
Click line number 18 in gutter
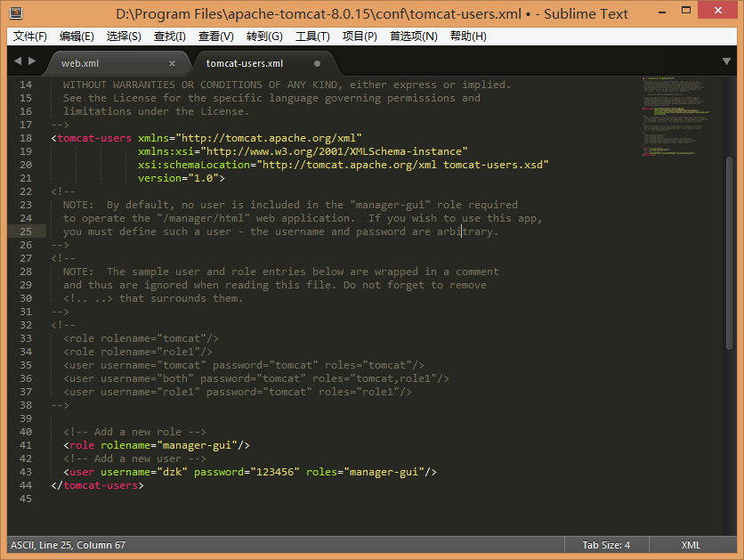pos(26,138)
